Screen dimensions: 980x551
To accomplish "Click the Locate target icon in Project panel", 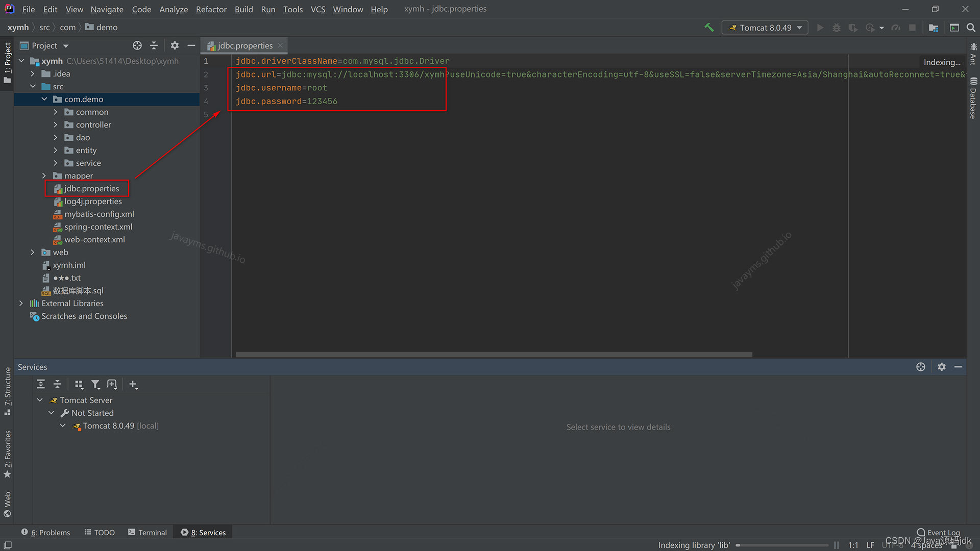I will [x=137, y=45].
